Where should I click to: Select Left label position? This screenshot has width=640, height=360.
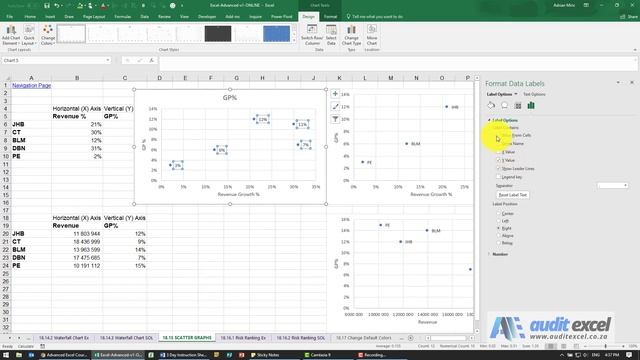point(498,221)
